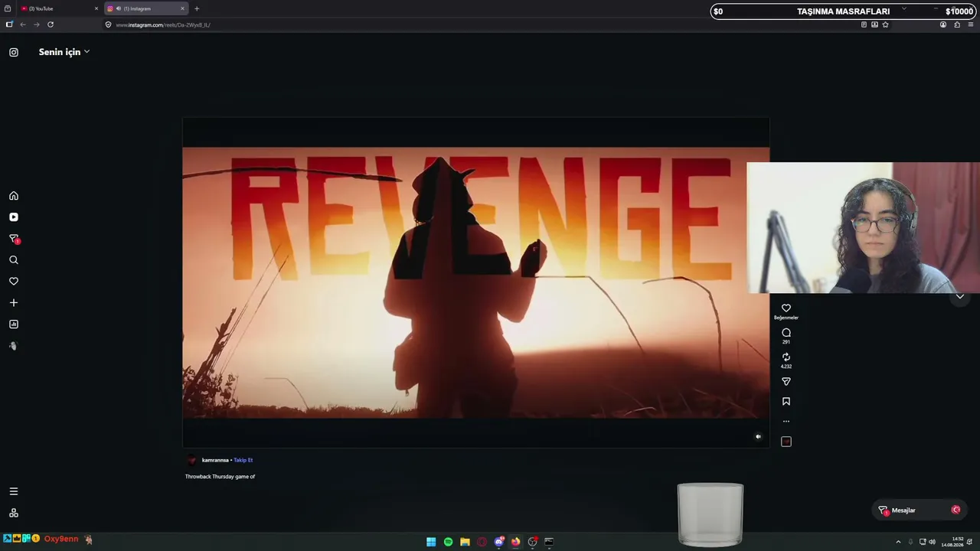Open a new browser tab
The width and height of the screenshot is (980, 551).
[x=197, y=8]
